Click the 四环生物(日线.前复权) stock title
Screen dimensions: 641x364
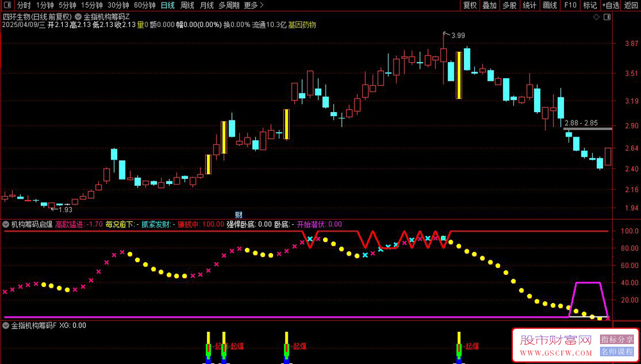point(38,17)
